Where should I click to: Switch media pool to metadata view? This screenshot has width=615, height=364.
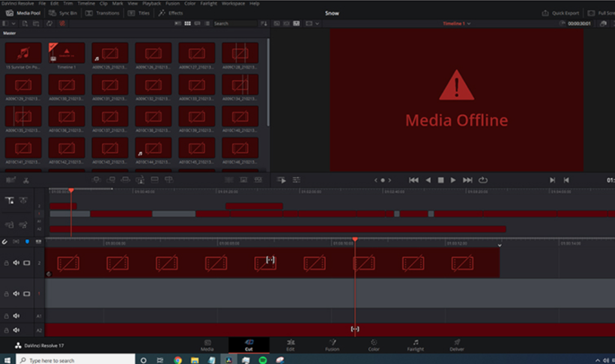click(178, 23)
